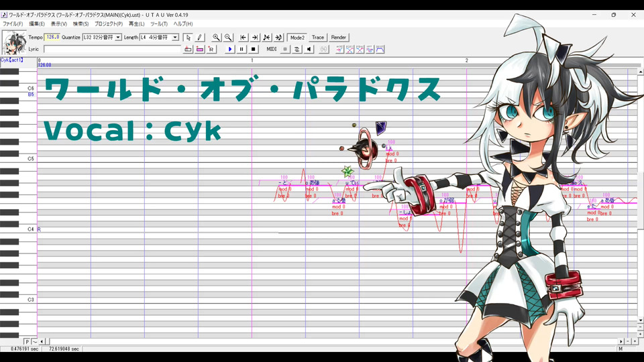Viewport: 644px width, 362px height.
Task: Click the vertical scrollbar up arrow
Action: (x=641, y=72)
